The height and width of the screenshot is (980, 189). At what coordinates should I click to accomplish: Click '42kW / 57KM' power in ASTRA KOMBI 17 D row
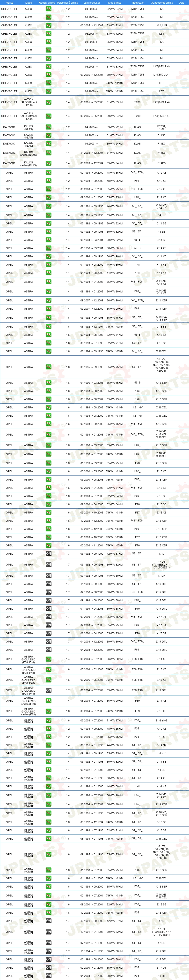pos(115,921)
